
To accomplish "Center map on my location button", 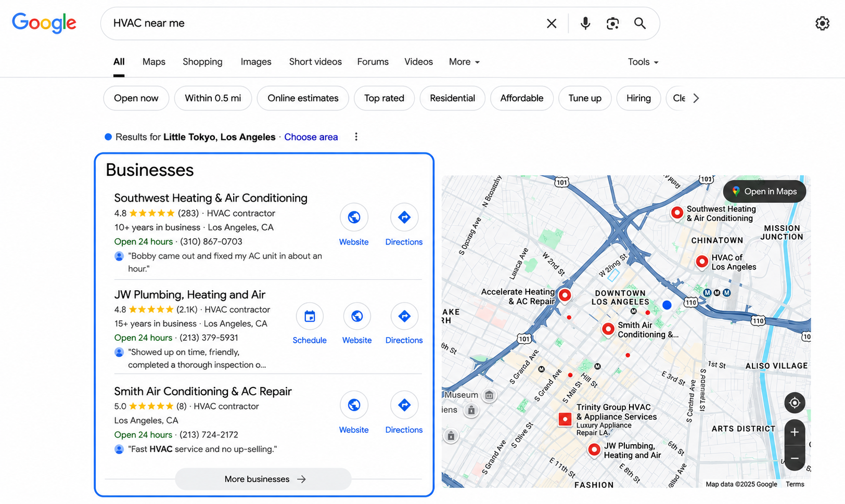I will point(795,403).
